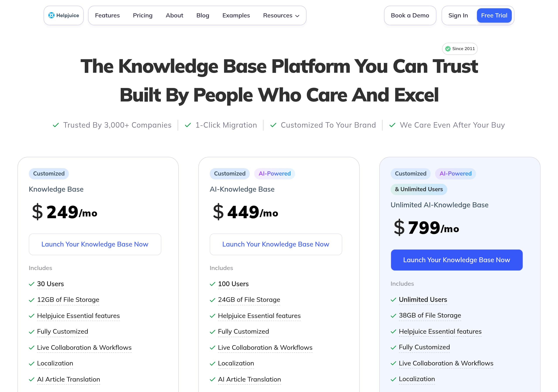Click the & Unlimited Users pill badge
This screenshot has height=392, width=558.
[x=418, y=189]
